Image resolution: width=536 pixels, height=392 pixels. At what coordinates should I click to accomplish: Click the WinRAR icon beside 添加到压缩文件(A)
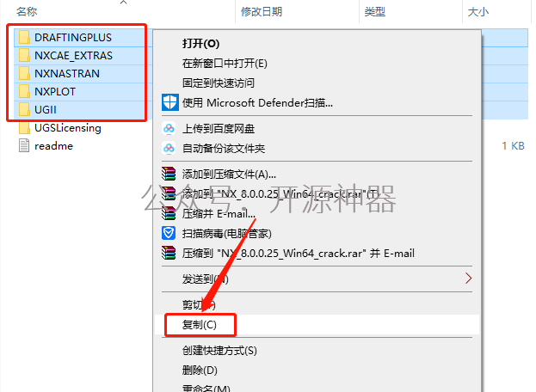coord(169,174)
